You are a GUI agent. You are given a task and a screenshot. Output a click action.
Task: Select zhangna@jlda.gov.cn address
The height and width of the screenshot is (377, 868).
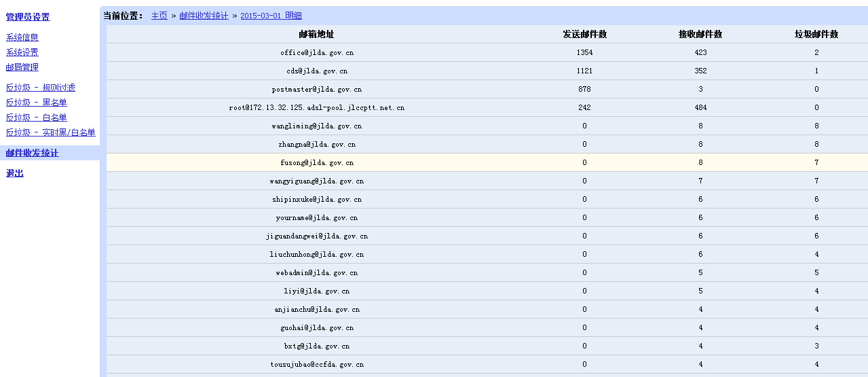click(317, 145)
